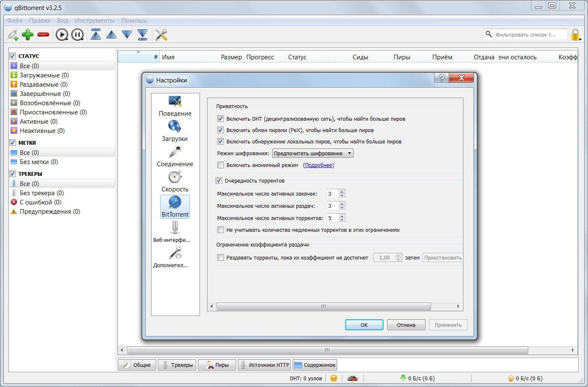Toggle the МЕТКИ sidebar section checkbox
Viewport: 588px width, 387px height.
13,143
